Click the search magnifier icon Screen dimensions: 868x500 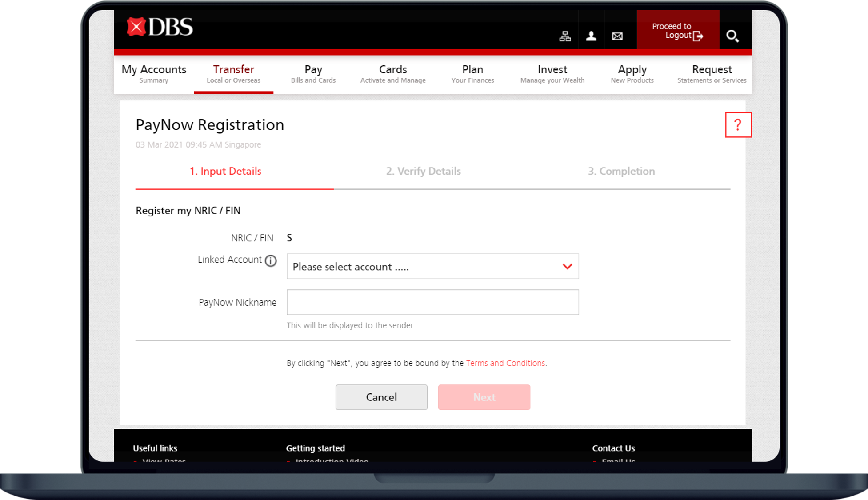point(732,36)
